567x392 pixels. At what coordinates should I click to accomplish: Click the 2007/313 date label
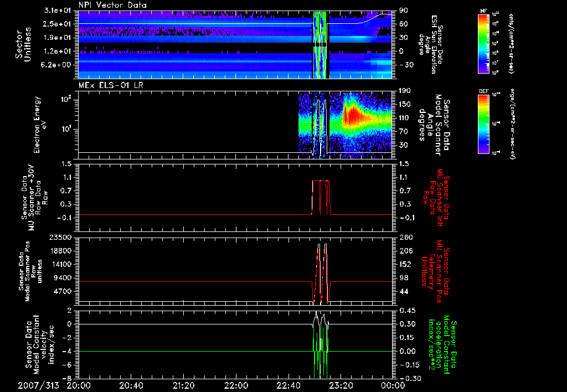(x=38, y=386)
